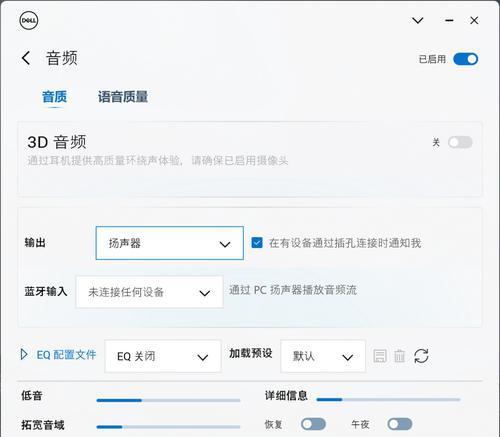Switch to the 语音质量 tab
Screen dimensions: 500x437
point(123,97)
